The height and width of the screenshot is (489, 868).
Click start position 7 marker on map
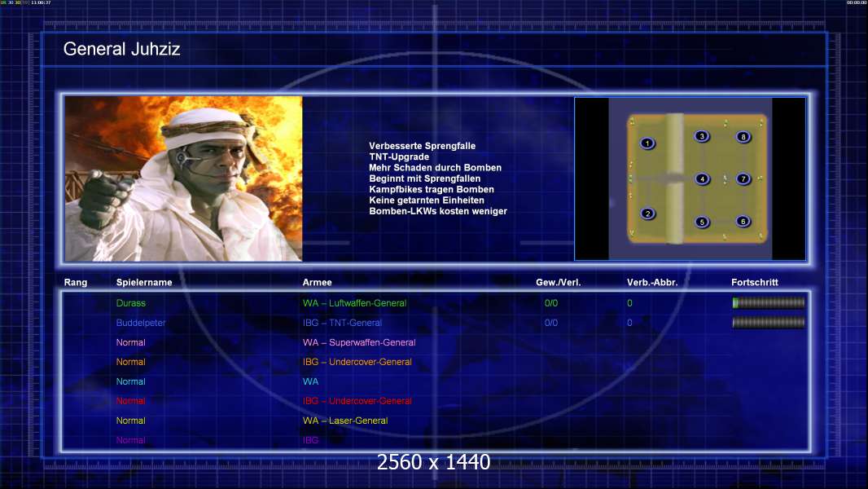point(743,178)
